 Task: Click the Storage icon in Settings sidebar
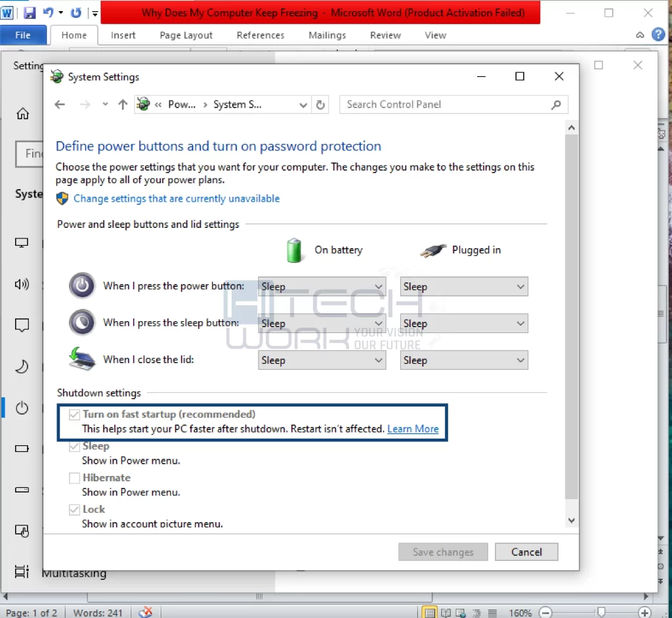pos(22,490)
